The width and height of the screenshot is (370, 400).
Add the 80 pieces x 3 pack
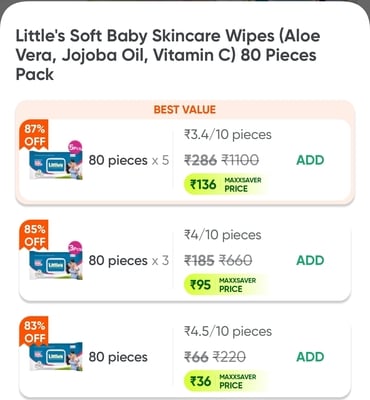tap(310, 260)
